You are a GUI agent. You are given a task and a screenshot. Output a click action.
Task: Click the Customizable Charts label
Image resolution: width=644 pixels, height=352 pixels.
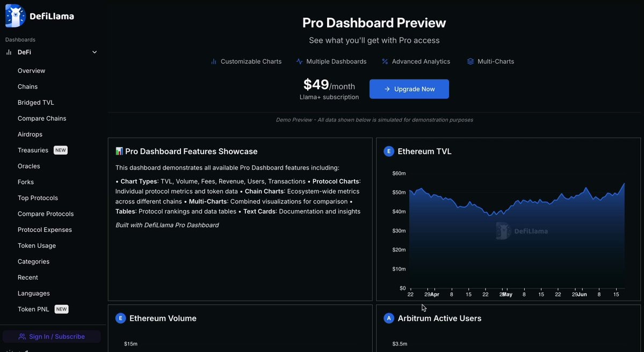(251, 62)
